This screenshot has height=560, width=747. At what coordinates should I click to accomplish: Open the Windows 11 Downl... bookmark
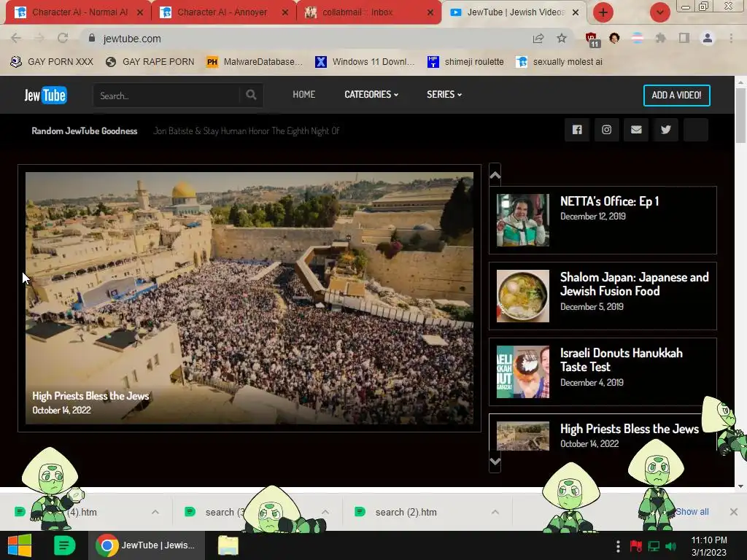click(365, 62)
